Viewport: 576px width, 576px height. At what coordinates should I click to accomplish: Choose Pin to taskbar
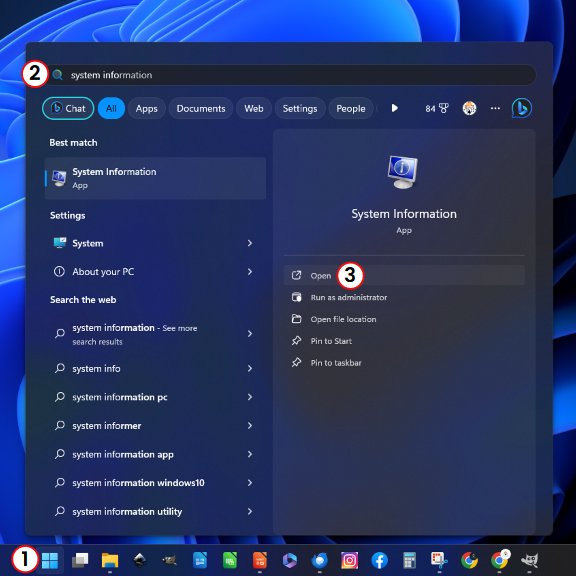click(404, 363)
